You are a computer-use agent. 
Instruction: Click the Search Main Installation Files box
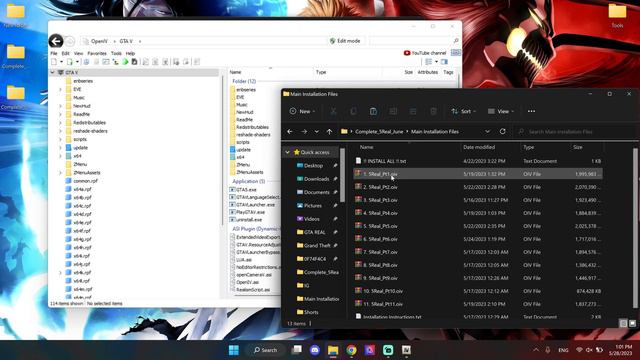pos(573,131)
